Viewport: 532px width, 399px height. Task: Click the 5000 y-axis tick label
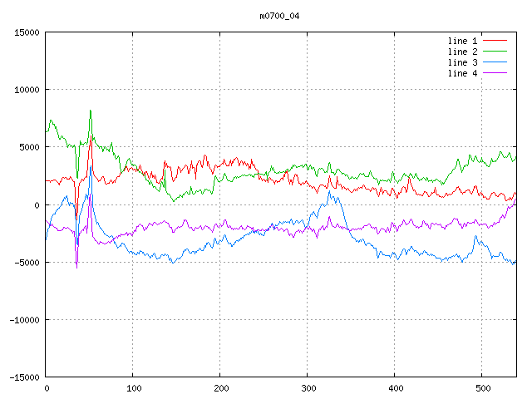29,147
